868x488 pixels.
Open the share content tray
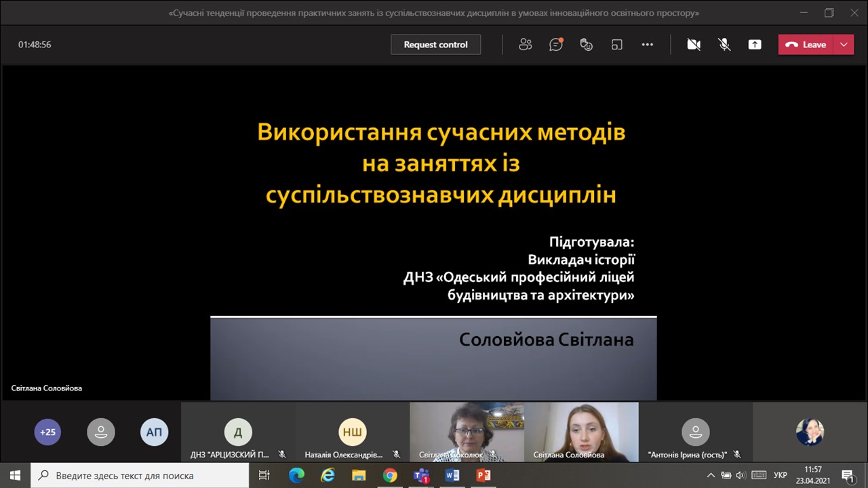click(755, 45)
